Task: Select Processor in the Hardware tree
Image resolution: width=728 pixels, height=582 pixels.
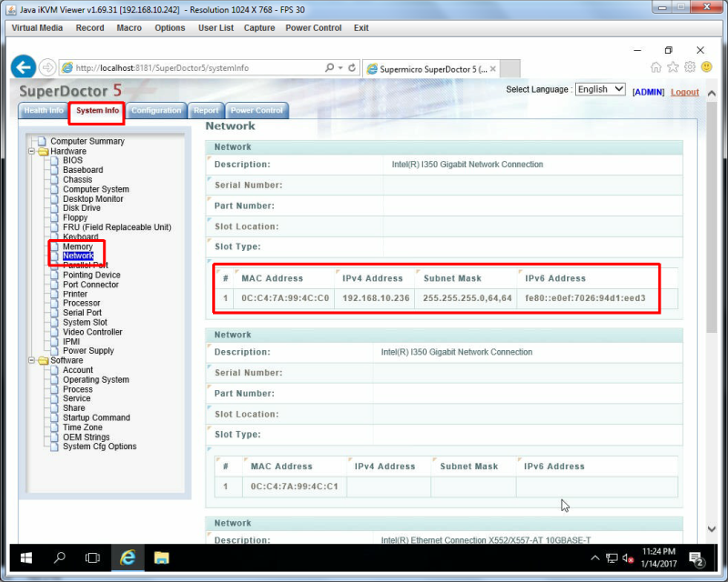Action: click(x=81, y=303)
